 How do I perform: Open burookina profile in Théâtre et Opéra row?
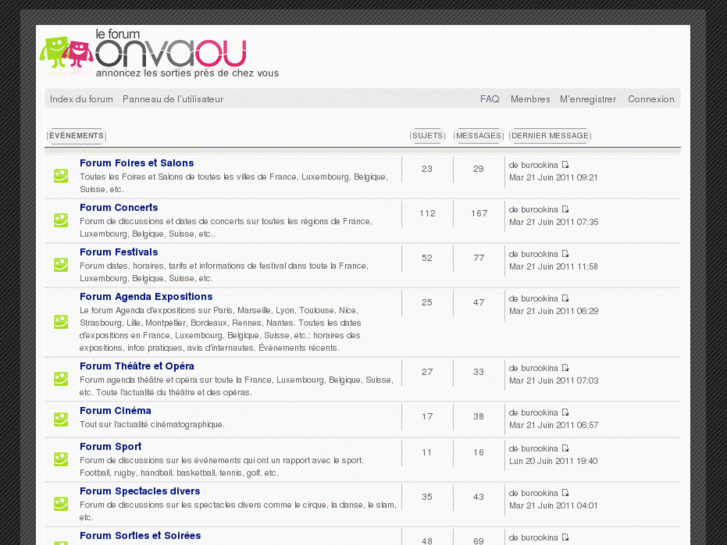point(540,368)
